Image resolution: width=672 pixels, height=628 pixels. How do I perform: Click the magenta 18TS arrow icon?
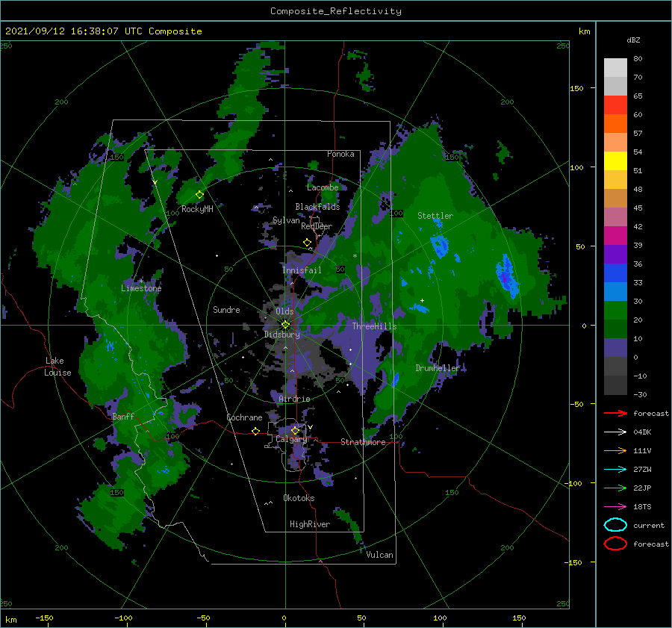tap(615, 507)
